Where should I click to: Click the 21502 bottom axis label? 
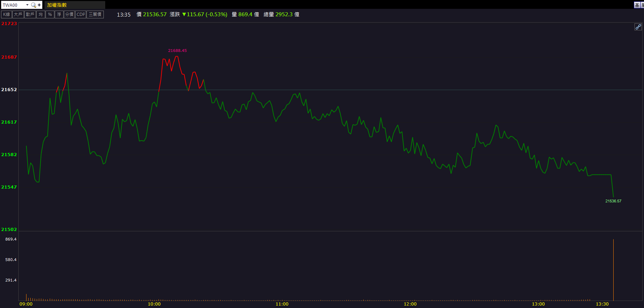9,230
